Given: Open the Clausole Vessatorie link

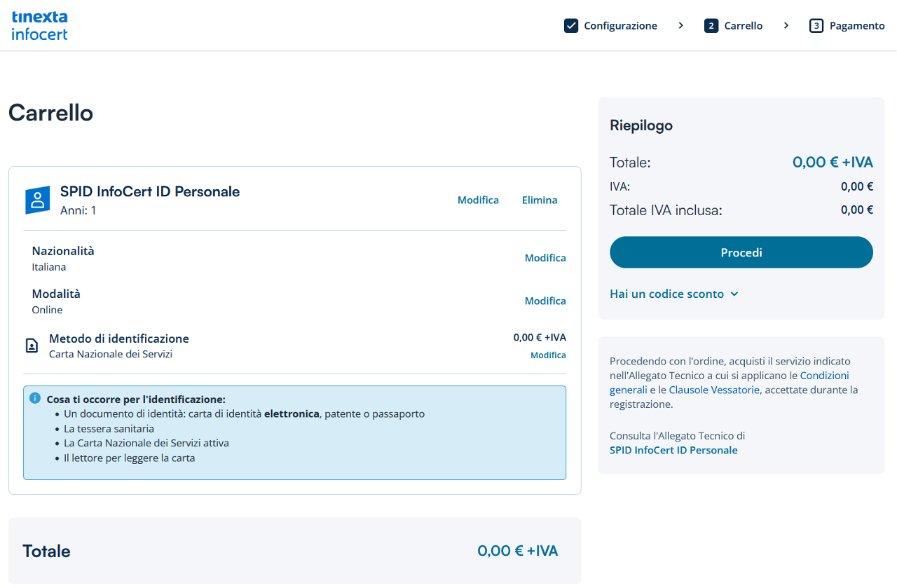Looking at the screenshot, I should (x=714, y=390).
